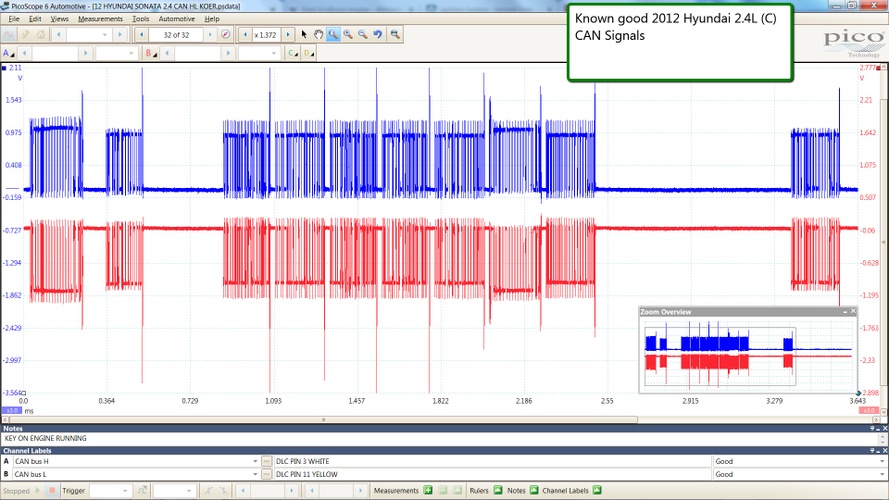Open Channel B options
This screenshot has height=500, width=889.
151,53
